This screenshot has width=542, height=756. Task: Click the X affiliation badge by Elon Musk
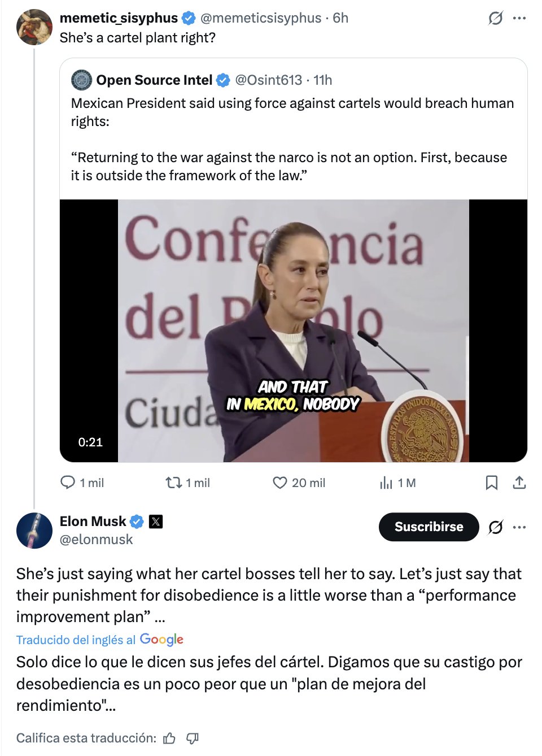156,522
